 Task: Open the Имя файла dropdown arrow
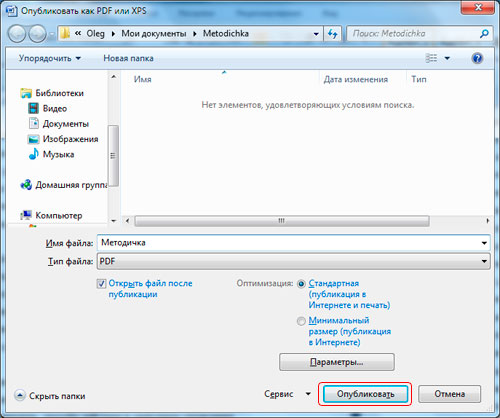[x=484, y=243]
